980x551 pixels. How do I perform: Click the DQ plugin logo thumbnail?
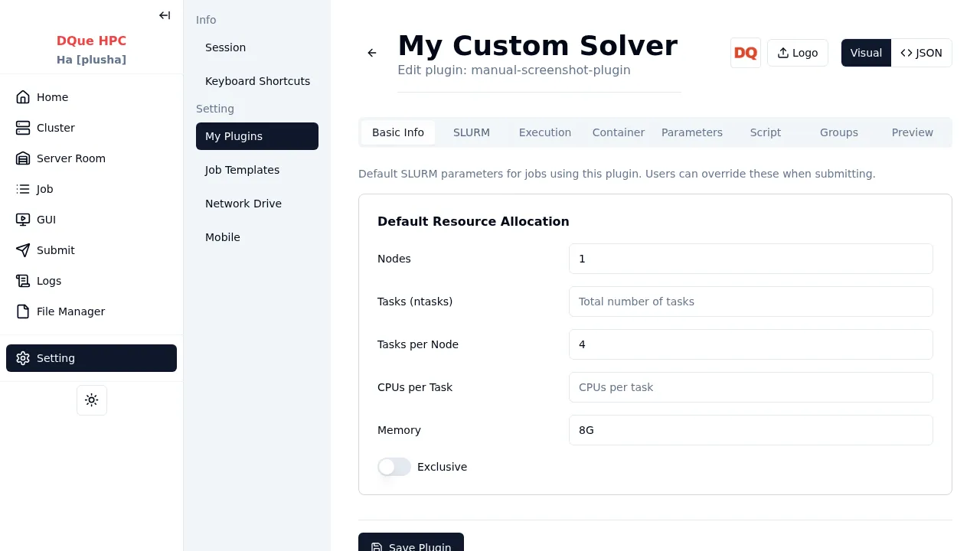point(745,53)
